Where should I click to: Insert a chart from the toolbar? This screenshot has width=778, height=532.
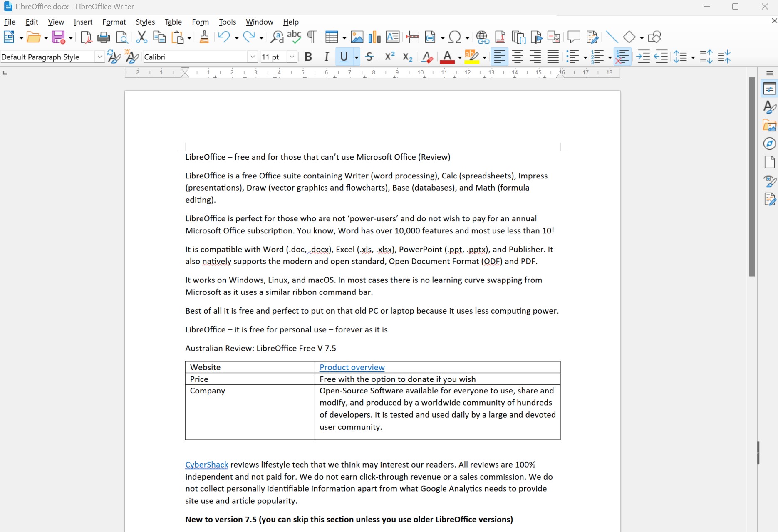point(374,37)
